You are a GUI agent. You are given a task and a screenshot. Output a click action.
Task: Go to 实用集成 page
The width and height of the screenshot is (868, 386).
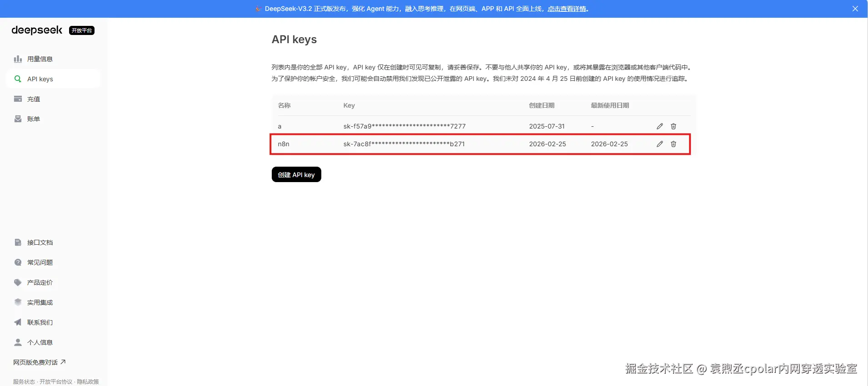tap(53, 302)
